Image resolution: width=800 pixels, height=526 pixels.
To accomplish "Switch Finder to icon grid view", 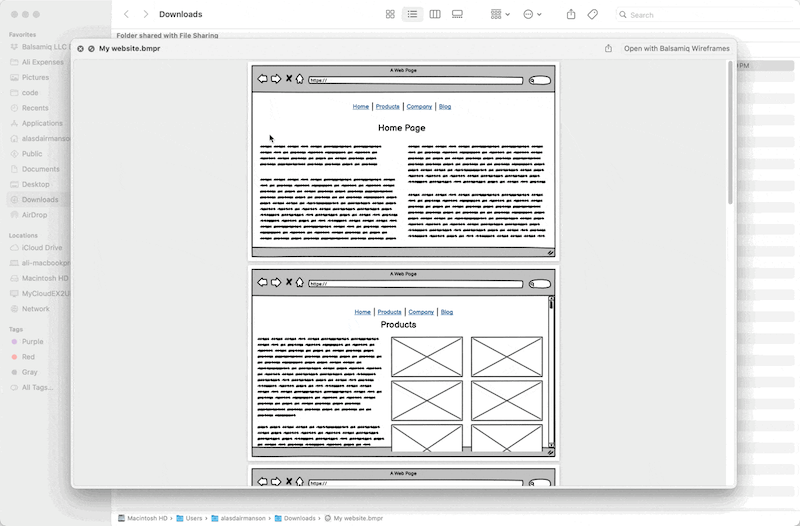I will 390,14.
